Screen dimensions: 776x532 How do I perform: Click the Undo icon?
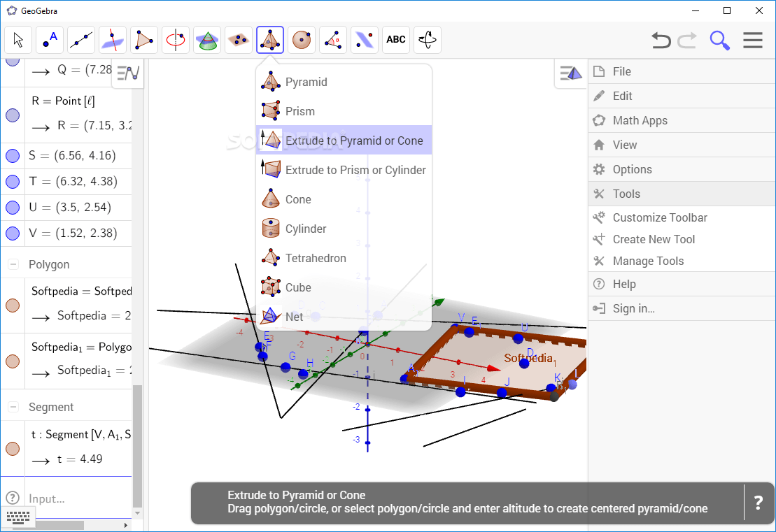[x=661, y=40]
